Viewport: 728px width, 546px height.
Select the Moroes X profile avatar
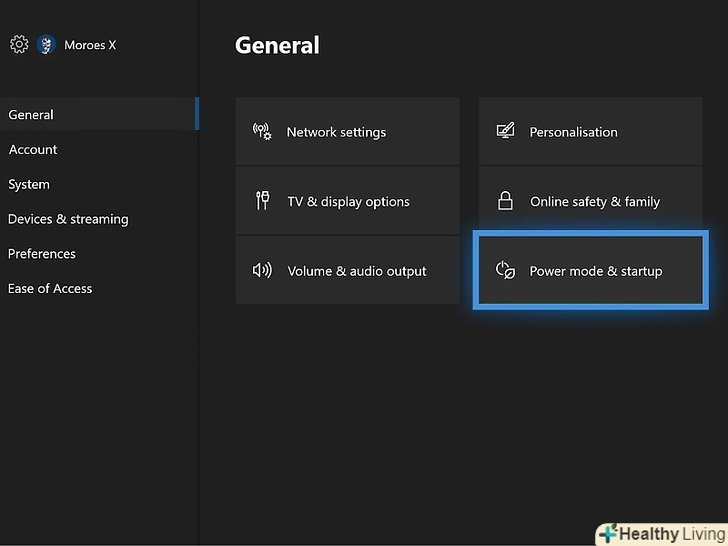click(x=46, y=45)
